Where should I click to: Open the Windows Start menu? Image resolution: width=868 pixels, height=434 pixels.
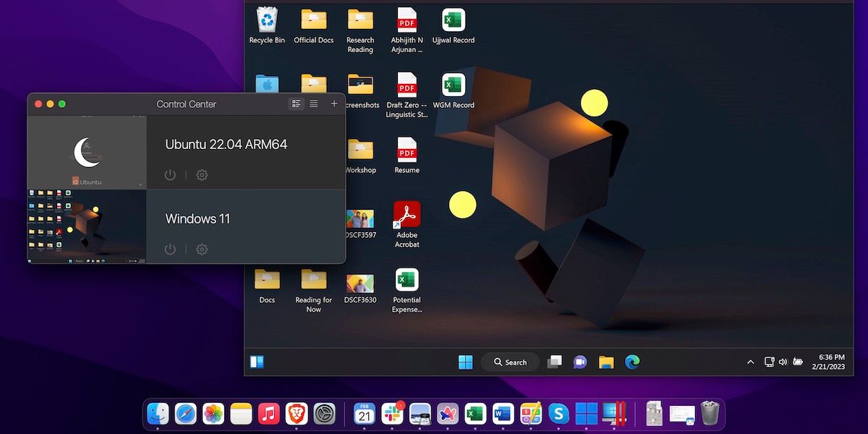(x=465, y=362)
